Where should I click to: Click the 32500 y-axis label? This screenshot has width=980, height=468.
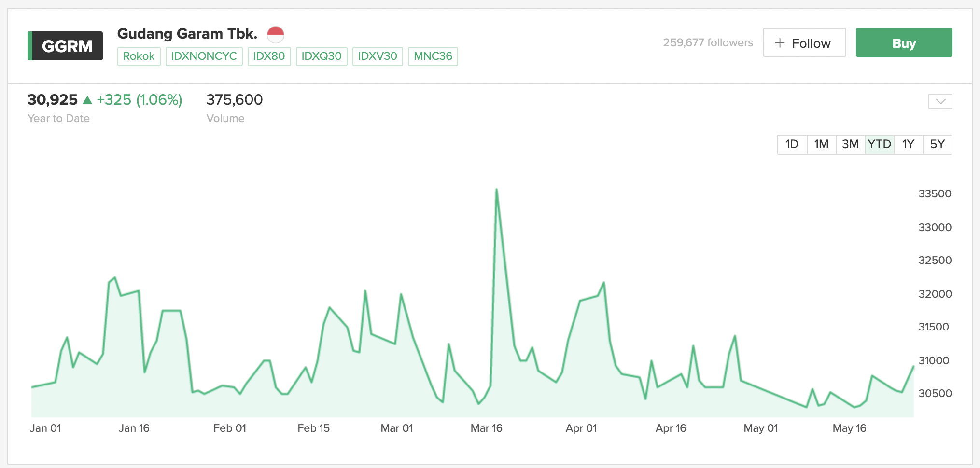935,261
